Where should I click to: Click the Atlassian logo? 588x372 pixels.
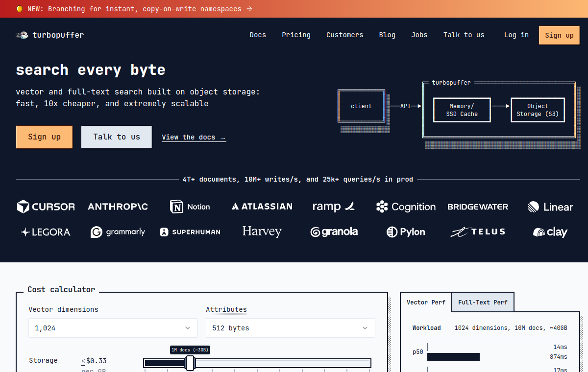click(x=262, y=207)
